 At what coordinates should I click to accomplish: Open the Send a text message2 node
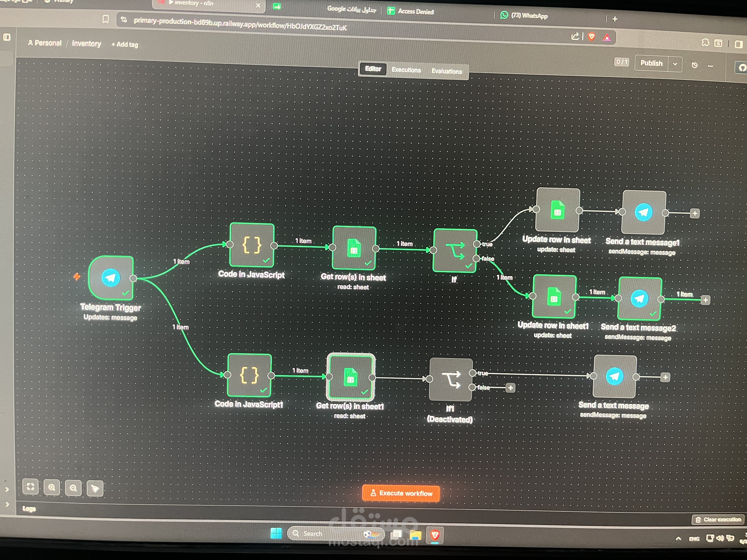point(640,298)
